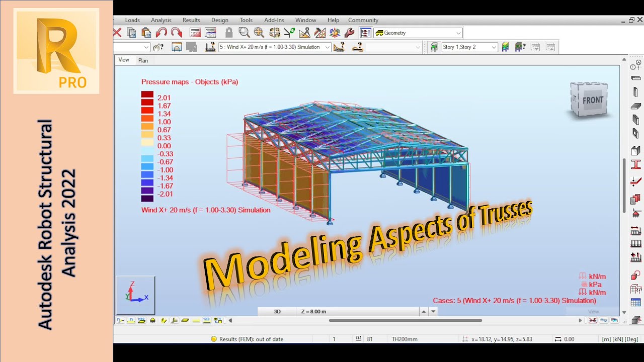
Task: Open the Results menu
Action: pos(191,20)
